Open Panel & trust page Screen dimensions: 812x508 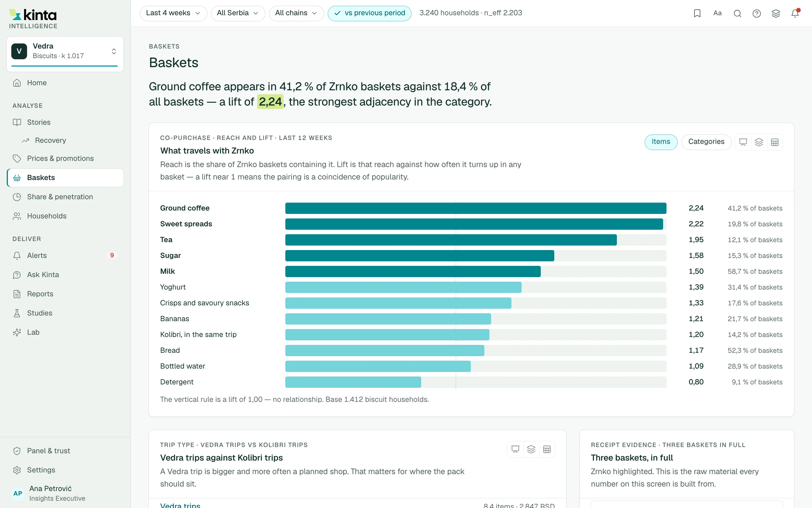click(x=65, y=451)
